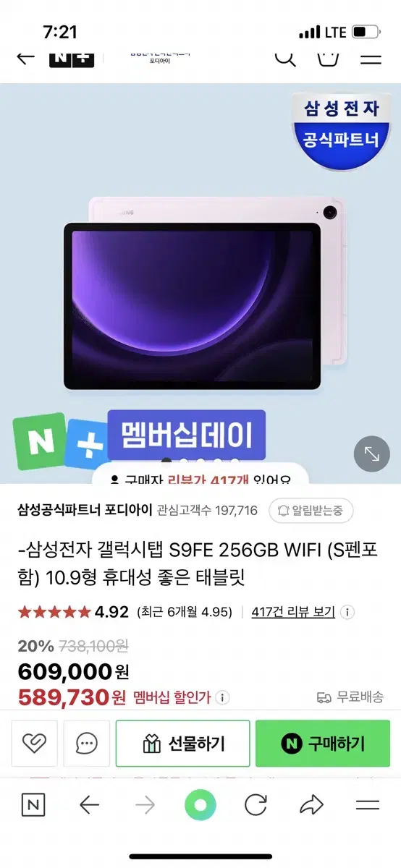Click info icon next to 멤버십 할인가
Screen dimensions: 401x868
pyautogui.click(x=222, y=697)
